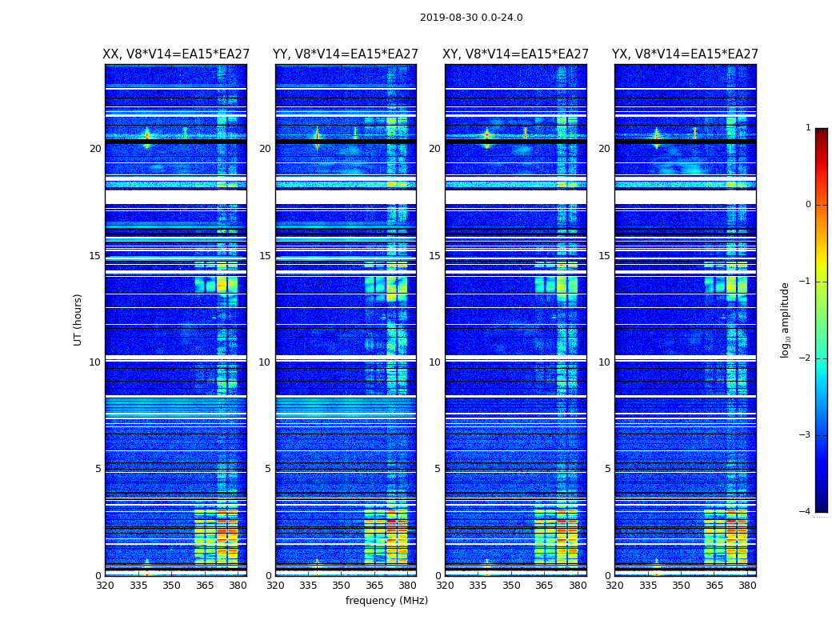Click the '380' frequency tick under YX panel
The height and width of the screenshot is (640, 840).
click(x=747, y=586)
